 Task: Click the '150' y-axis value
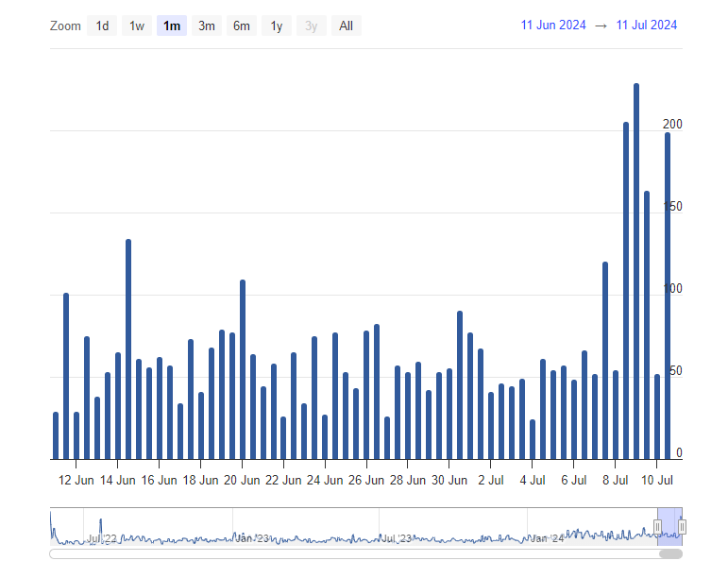672,206
